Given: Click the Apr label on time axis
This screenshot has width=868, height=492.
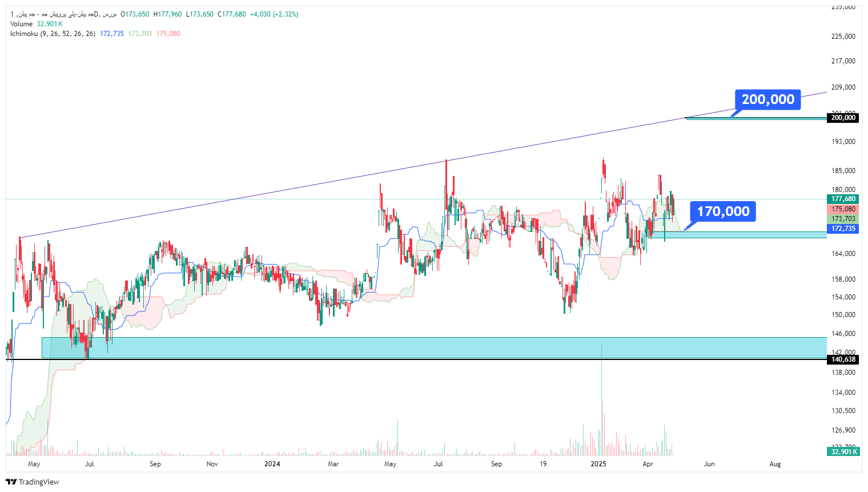Looking at the screenshot, I should [648, 464].
